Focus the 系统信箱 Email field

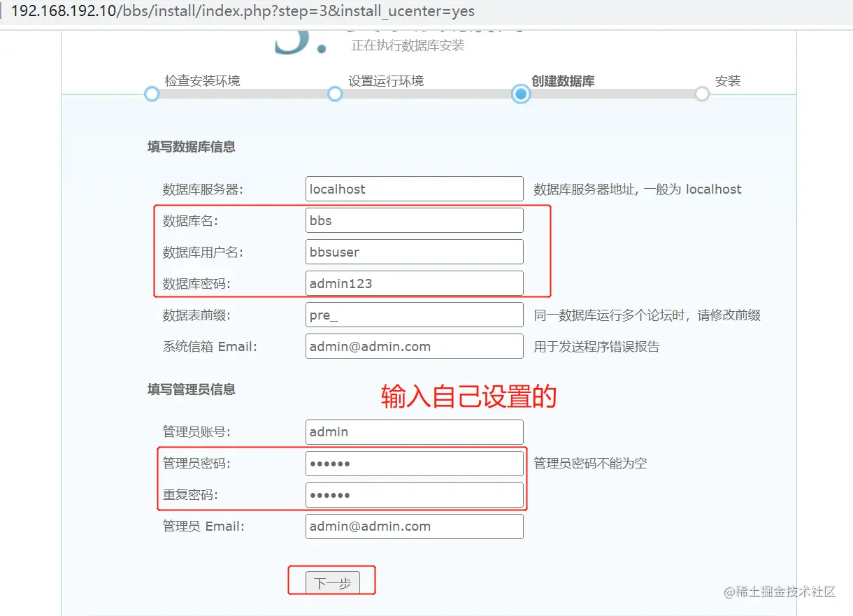point(415,346)
